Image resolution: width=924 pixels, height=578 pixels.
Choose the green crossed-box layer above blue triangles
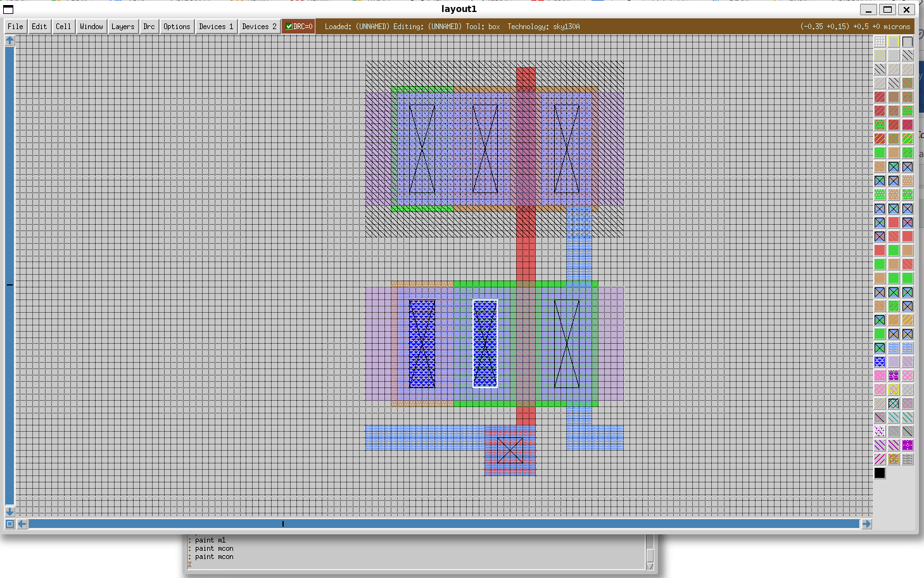880,348
